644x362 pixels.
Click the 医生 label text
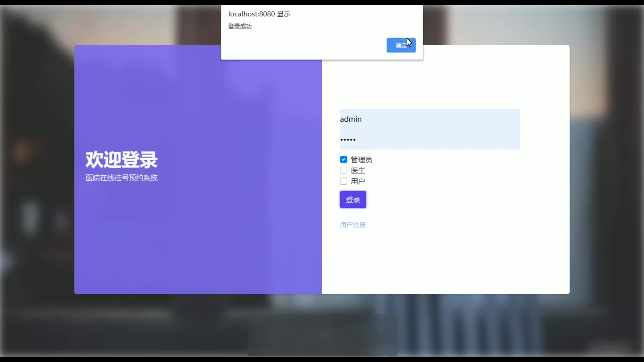pos(358,170)
